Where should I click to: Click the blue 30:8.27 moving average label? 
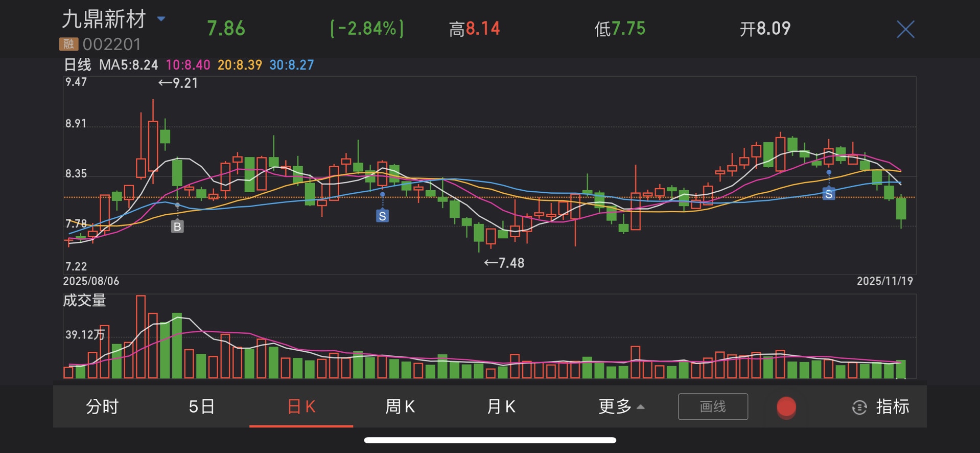292,65
